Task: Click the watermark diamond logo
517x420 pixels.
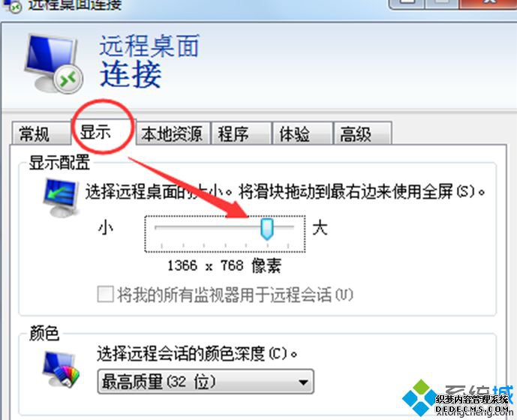Action: pos(421,397)
